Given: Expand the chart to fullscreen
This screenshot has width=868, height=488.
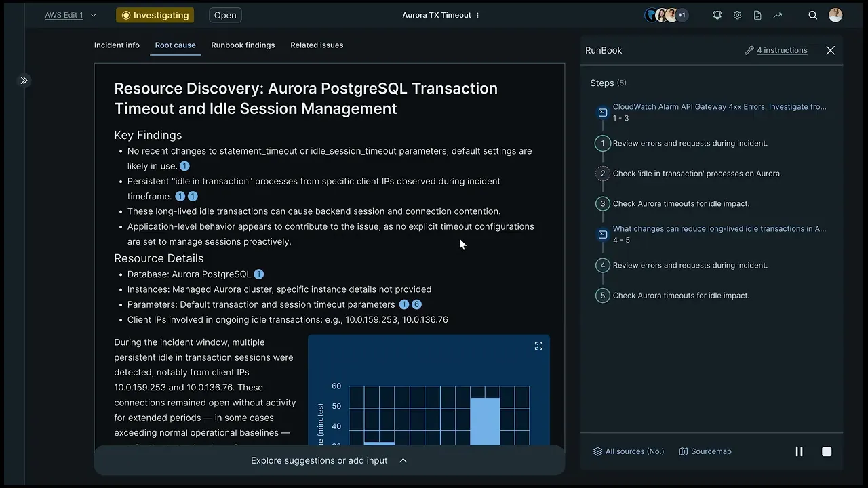Looking at the screenshot, I should (x=538, y=346).
